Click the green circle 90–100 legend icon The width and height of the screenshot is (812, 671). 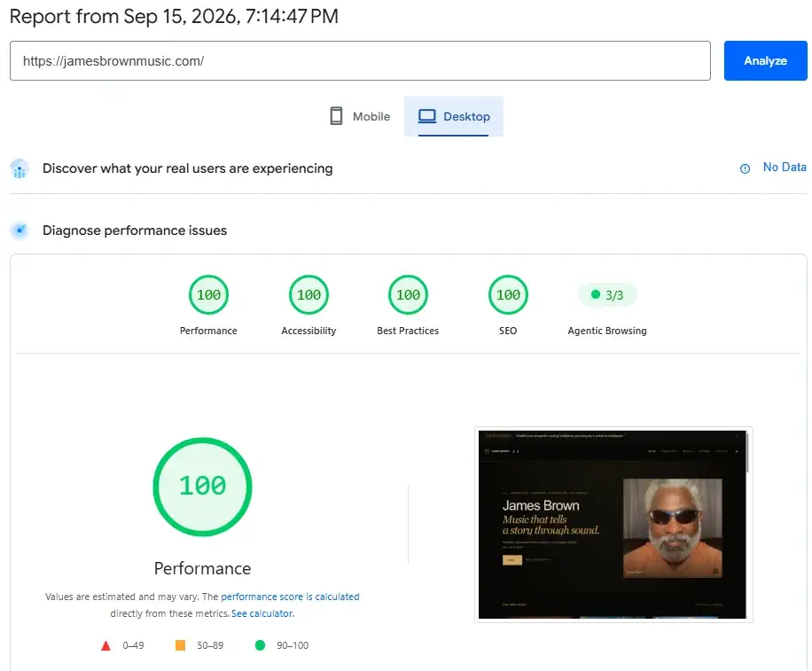(x=260, y=645)
